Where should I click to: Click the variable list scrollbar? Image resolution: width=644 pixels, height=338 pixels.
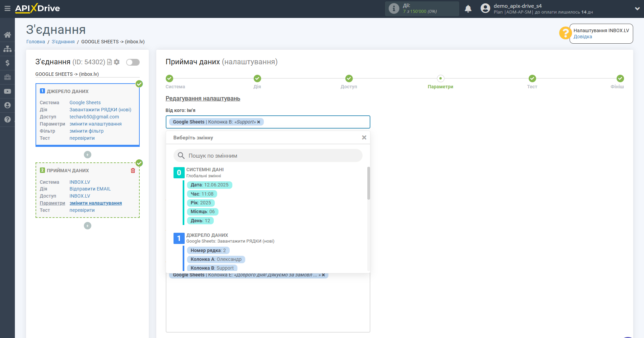369,183
